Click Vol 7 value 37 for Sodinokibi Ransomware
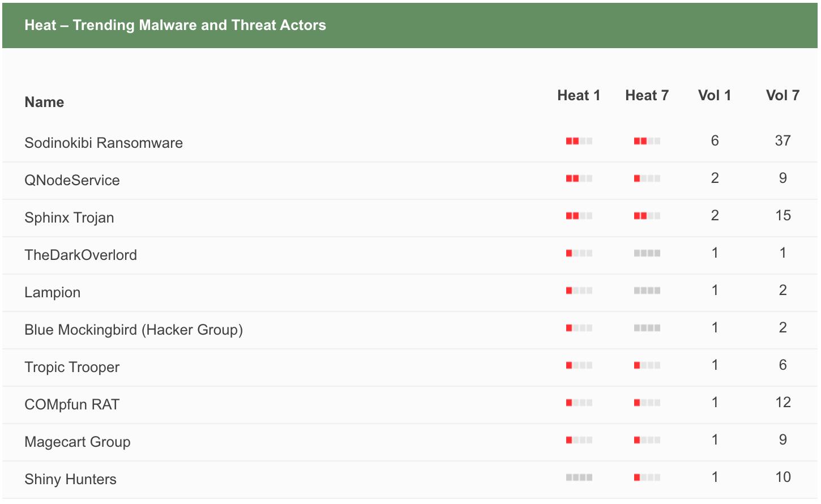This screenshot has width=821, height=504. tap(782, 140)
